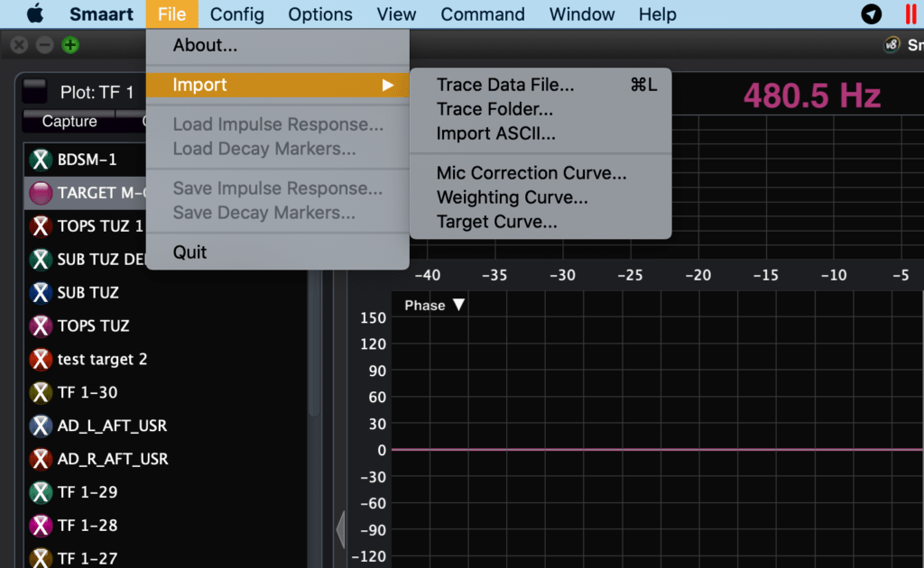Image resolution: width=924 pixels, height=568 pixels.
Task: Click the trace list vertical scrollbar
Action: (x=315, y=344)
